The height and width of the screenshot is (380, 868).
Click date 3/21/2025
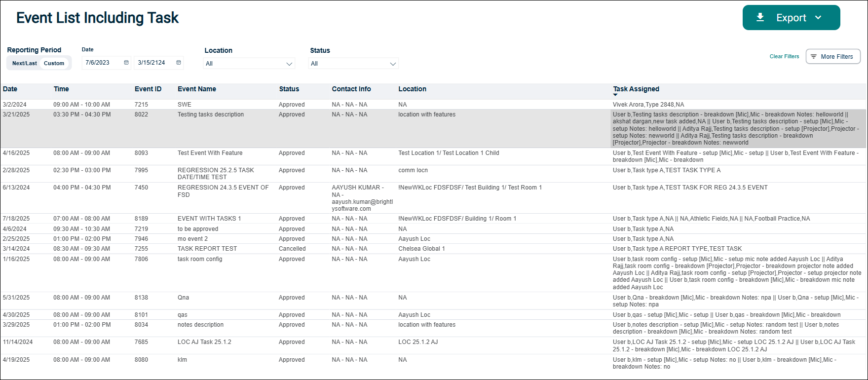coord(16,114)
